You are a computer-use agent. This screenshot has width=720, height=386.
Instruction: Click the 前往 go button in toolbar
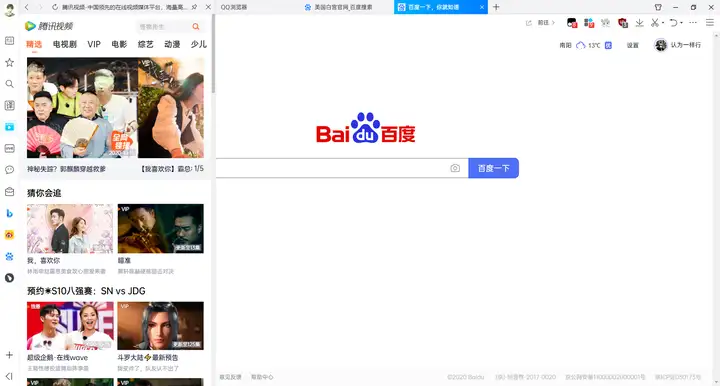[546, 22]
